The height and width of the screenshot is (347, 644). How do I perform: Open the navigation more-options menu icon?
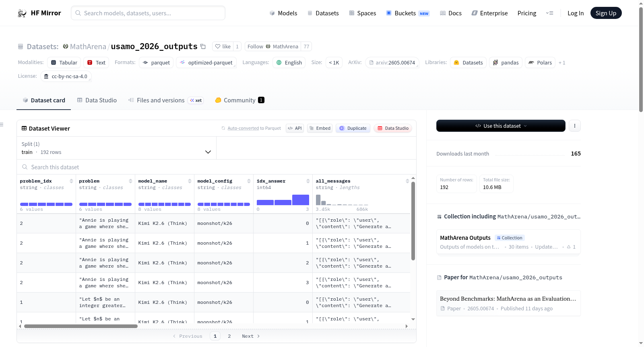549,13
